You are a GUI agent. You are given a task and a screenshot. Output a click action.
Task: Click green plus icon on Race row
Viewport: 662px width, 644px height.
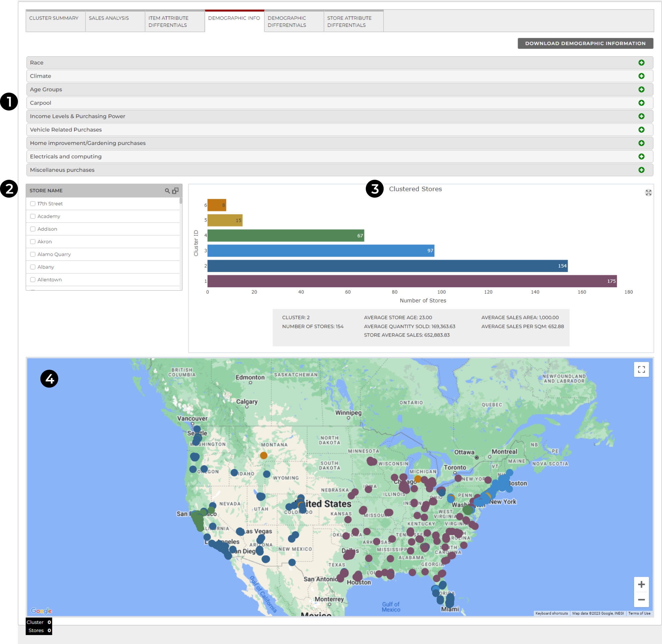click(x=641, y=63)
